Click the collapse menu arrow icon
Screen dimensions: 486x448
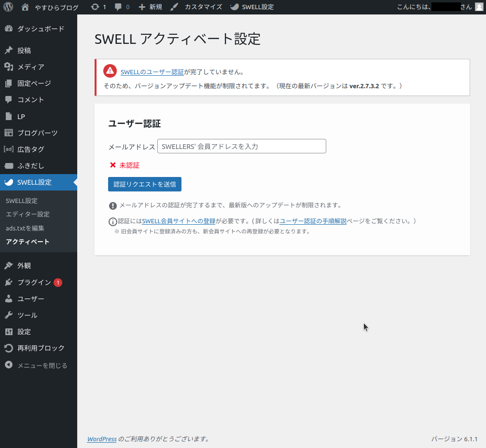point(9,365)
